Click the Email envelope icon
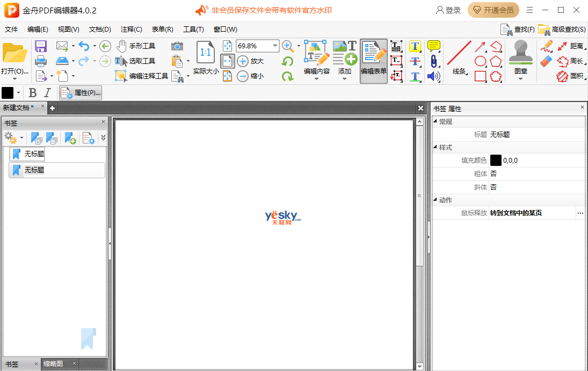This screenshot has width=588, height=371. [62, 46]
